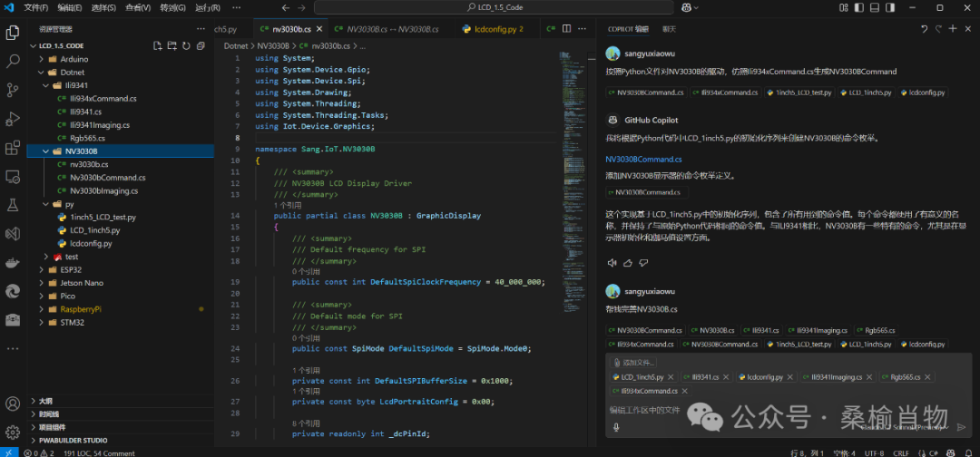Undo last Copilot edit

[x=925, y=29]
